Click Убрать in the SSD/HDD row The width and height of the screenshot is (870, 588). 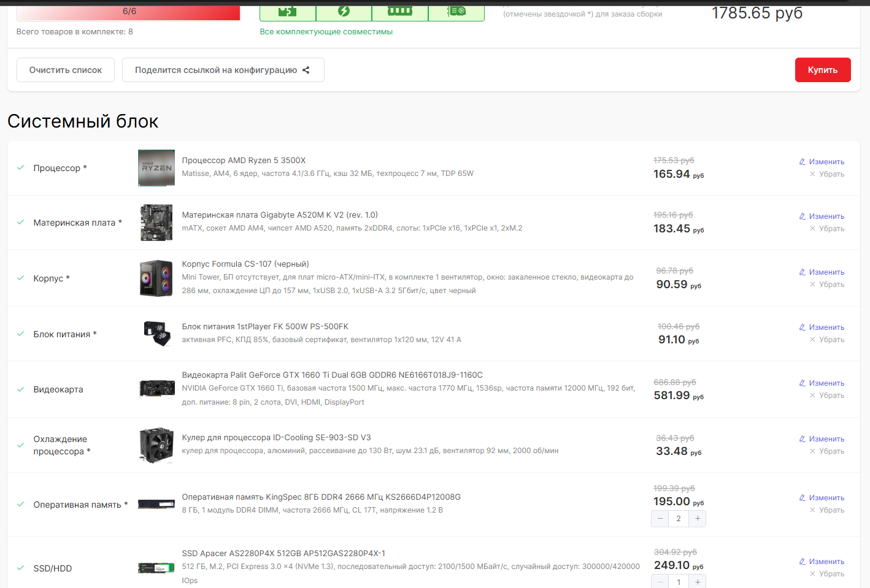(x=826, y=574)
